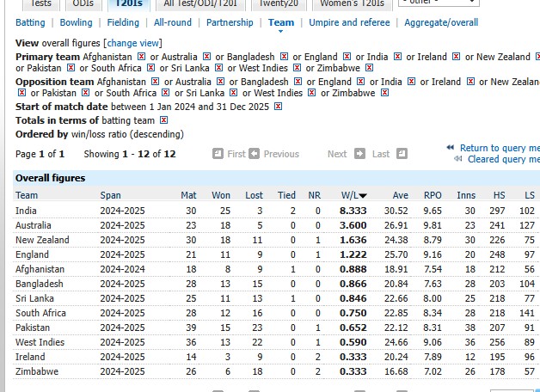Sort table by W/L column
The image size is (540, 392).
[x=353, y=195]
